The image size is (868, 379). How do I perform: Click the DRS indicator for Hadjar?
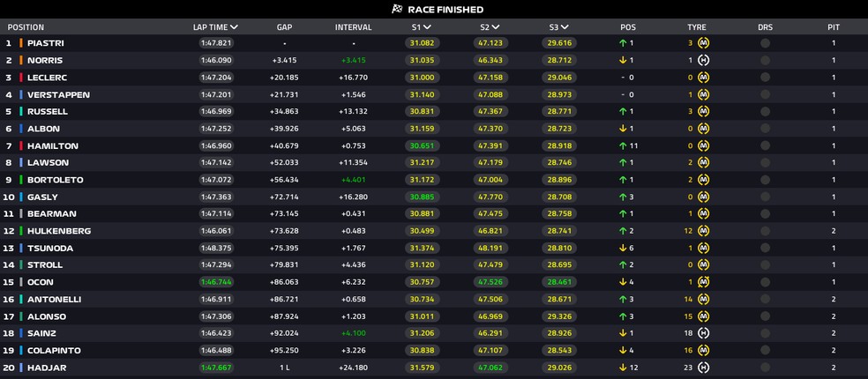(765, 368)
